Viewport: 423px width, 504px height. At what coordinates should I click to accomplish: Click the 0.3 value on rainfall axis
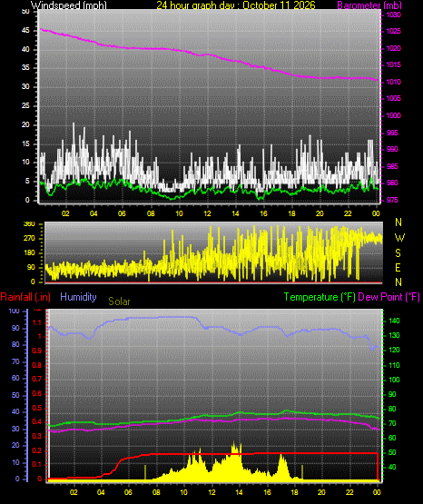[37, 437]
